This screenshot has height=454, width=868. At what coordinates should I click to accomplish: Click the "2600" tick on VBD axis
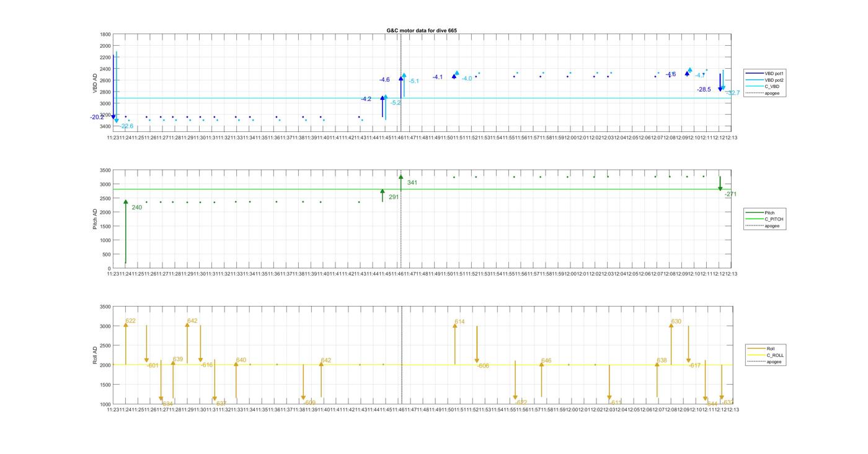tap(104, 81)
